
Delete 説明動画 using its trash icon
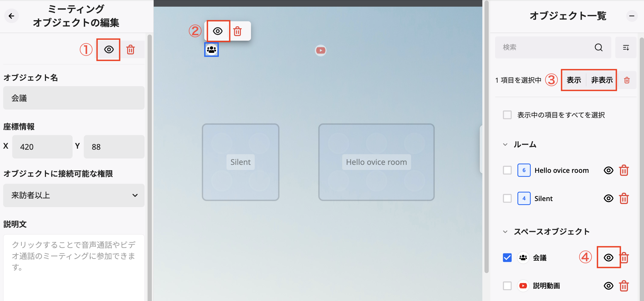pyautogui.click(x=624, y=286)
